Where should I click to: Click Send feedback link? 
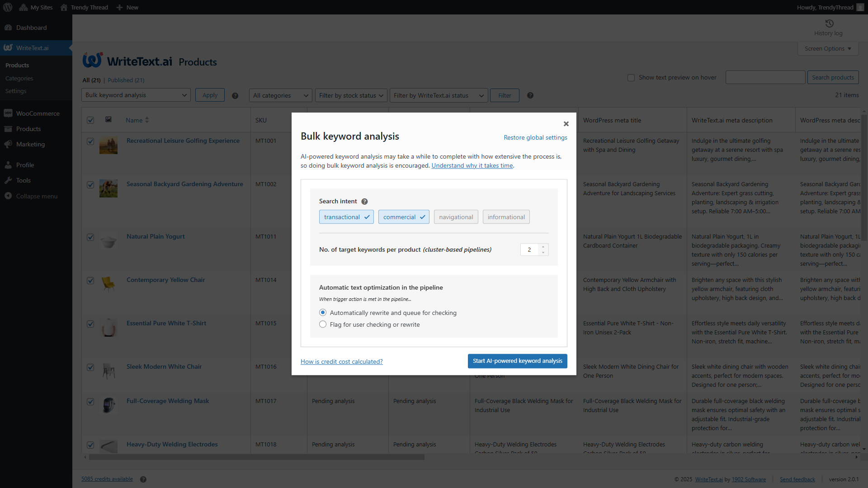(797, 479)
